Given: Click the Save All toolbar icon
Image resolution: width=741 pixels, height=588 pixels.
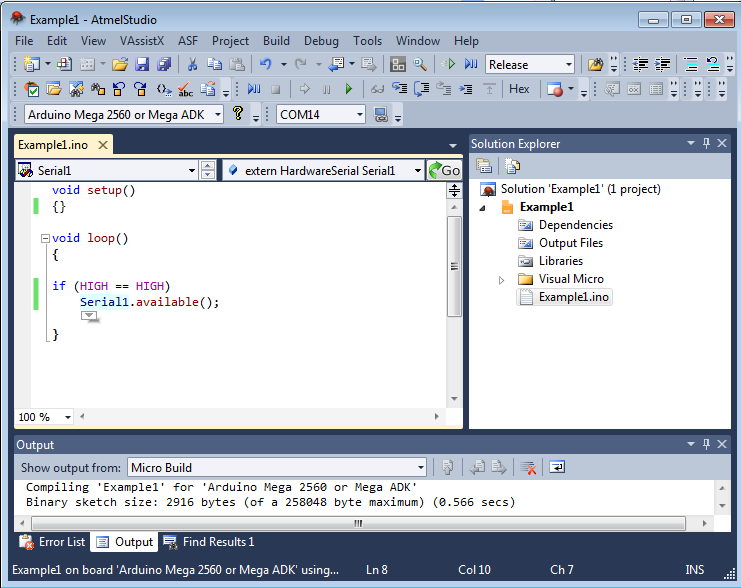Looking at the screenshot, I should point(163,64).
